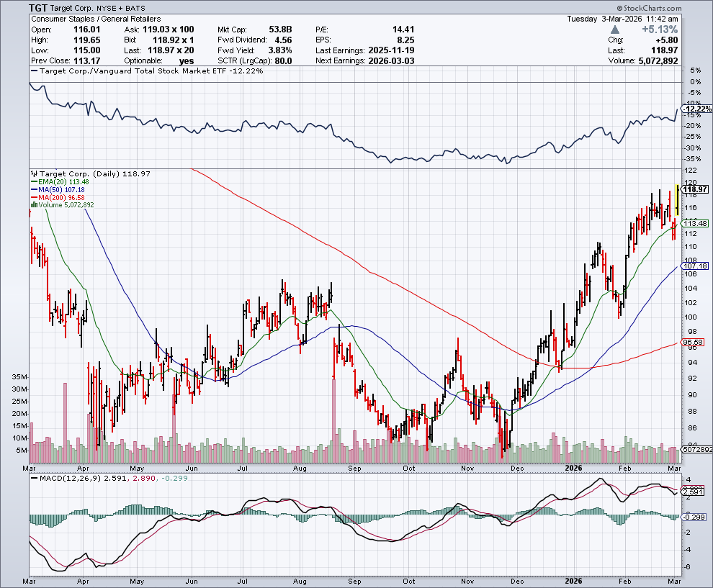Click the volume bars icon in the legend

pyautogui.click(x=32, y=205)
